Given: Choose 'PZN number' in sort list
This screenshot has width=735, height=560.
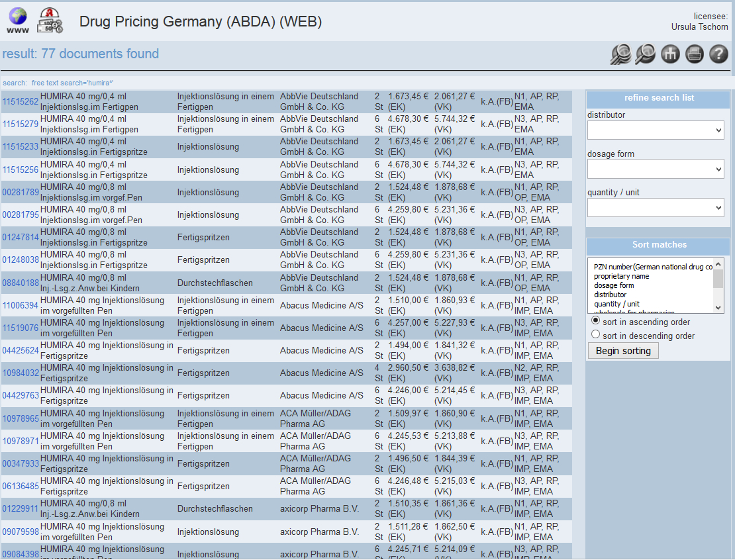Looking at the screenshot, I should [652, 267].
